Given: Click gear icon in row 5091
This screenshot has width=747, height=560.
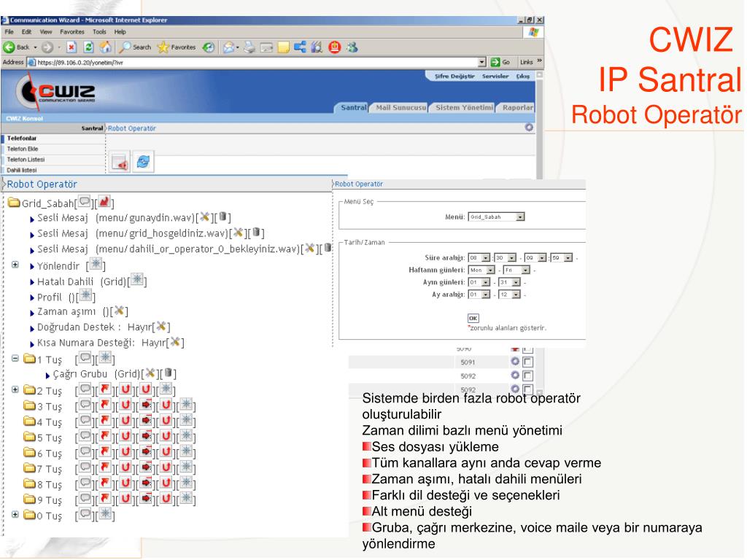Looking at the screenshot, I should (515, 362).
